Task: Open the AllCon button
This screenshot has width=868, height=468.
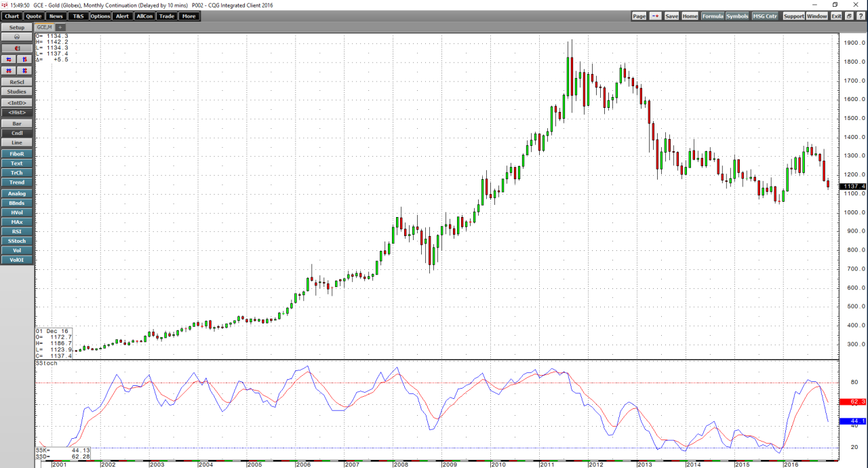Action: coord(144,16)
